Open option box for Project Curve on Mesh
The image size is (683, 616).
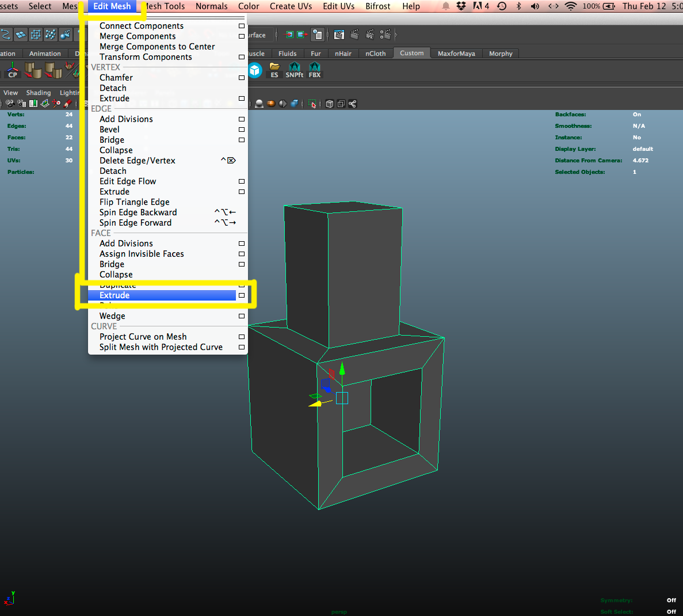242,337
